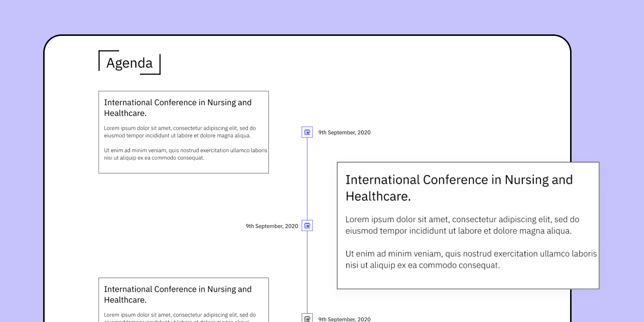Viewport: 644px width, 322px height.
Task: Click the 'Ut enim' paragraph in the top-left card
Action: tap(185, 154)
